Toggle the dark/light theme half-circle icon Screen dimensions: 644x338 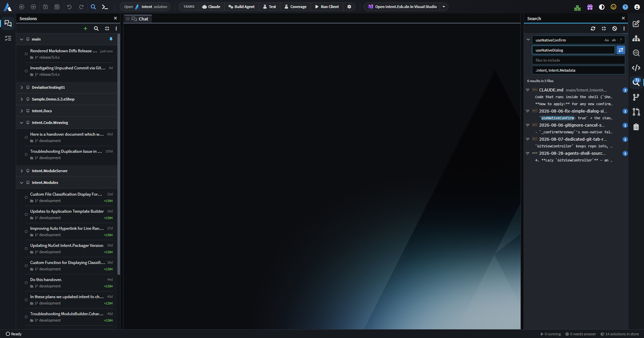point(602,7)
